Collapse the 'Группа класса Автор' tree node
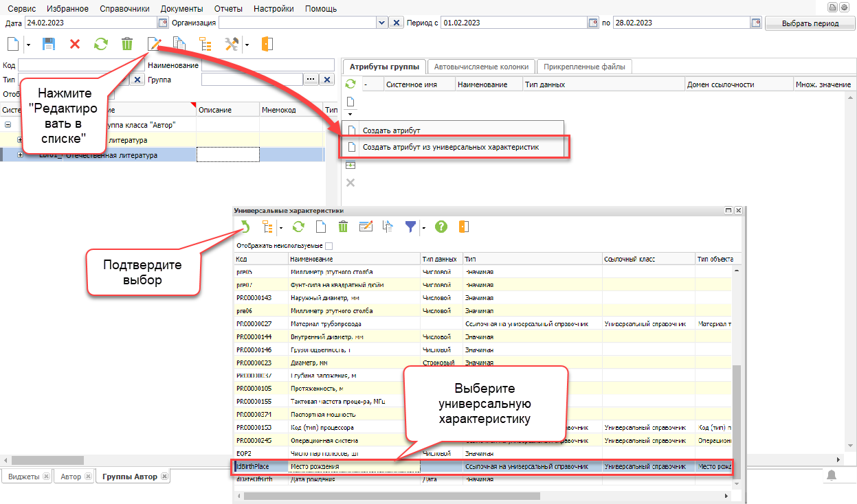 coord(8,125)
